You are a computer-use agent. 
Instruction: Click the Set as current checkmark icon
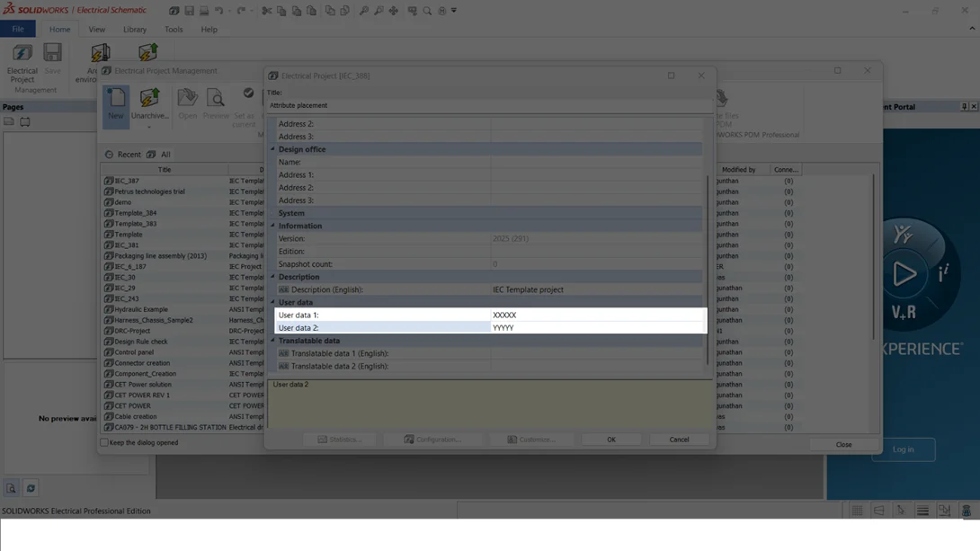point(248,93)
